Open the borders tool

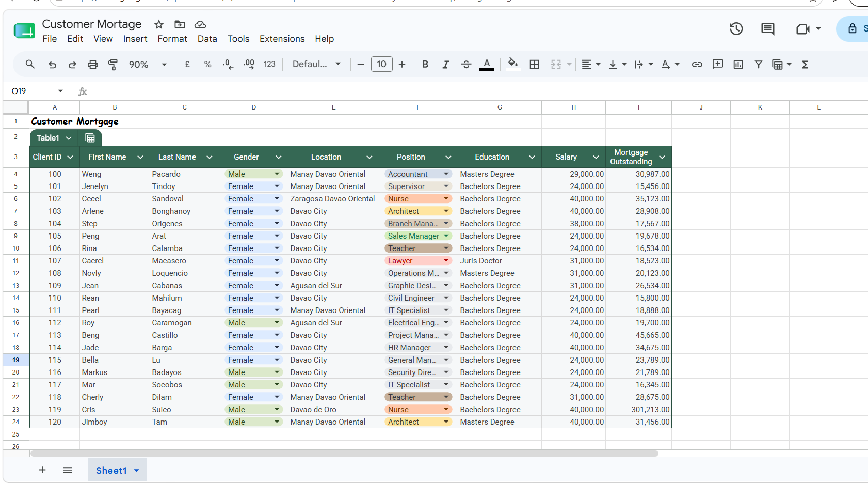535,64
